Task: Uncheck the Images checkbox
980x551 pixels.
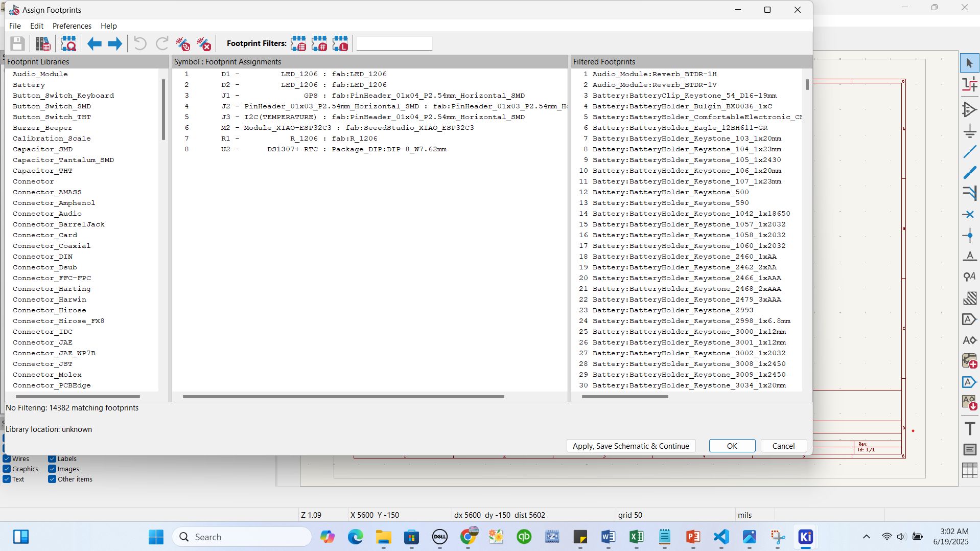Action: pyautogui.click(x=52, y=469)
